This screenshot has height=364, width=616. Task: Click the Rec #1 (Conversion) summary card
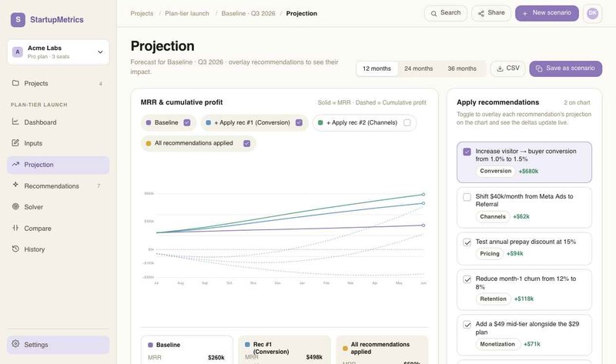point(284,349)
